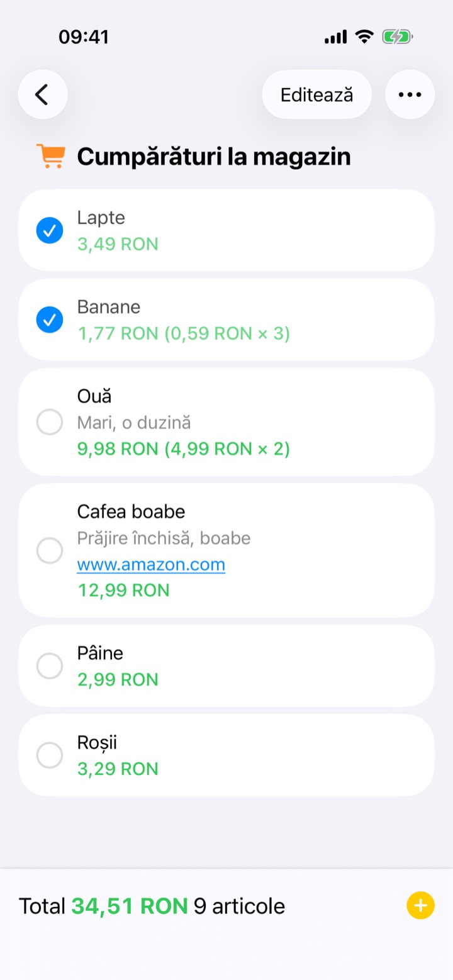Uncheck the Banane item checkbox
The image size is (453, 980).
(50, 320)
